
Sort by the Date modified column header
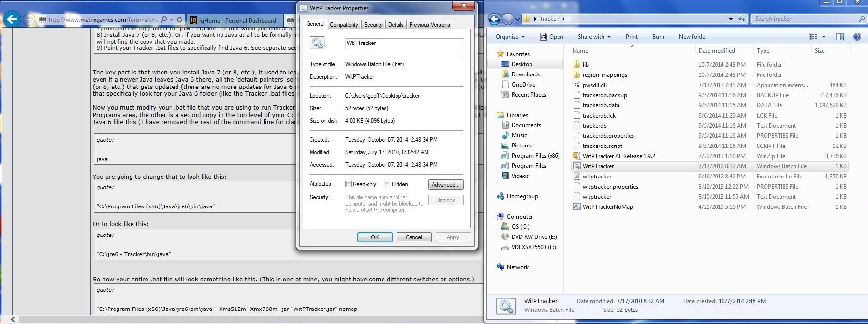tap(723, 51)
